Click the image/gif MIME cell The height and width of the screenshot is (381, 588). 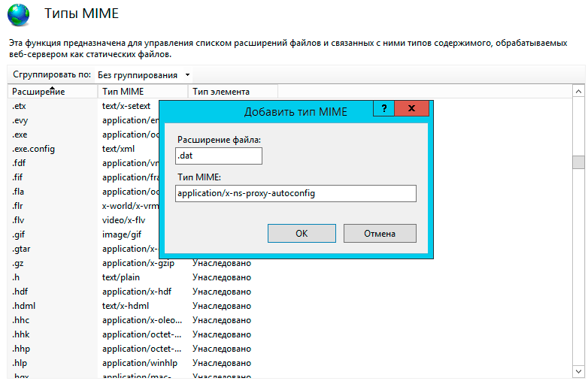click(x=122, y=234)
